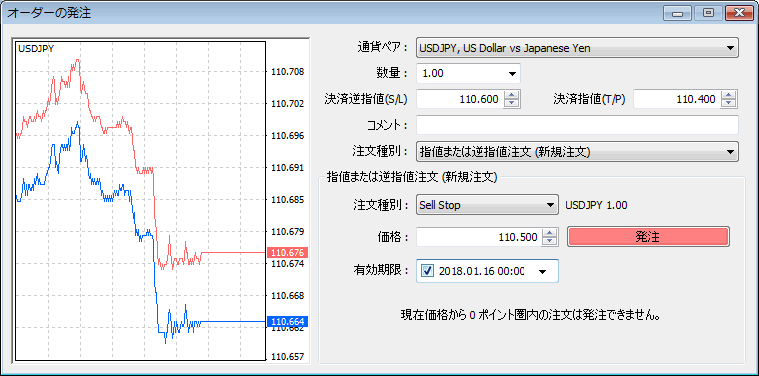This screenshot has width=759, height=376.
Task: Click the red 発注 order button
Action: [x=648, y=237]
